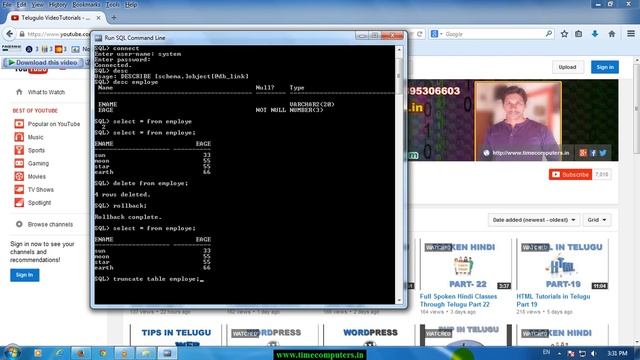Click the padlock site identity icon

tap(22, 34)
